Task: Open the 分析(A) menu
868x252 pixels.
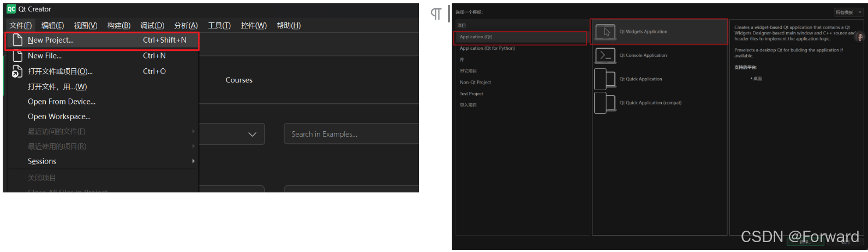Action: [x=186, y=25]
